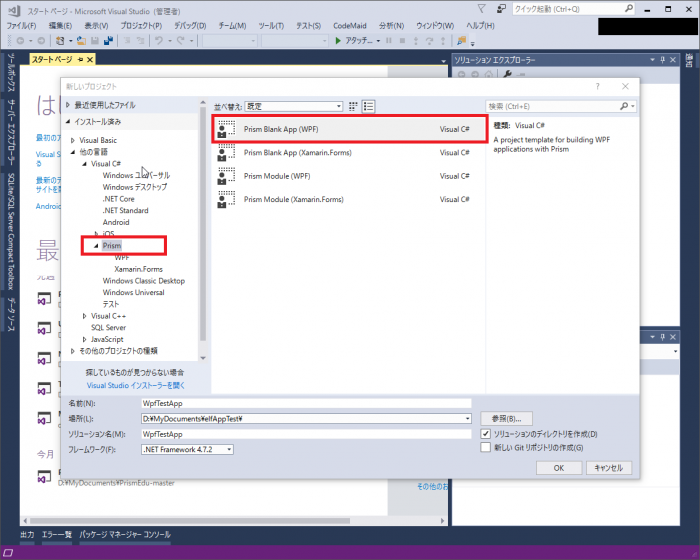The width and height of the screenshot is (700, 560).
Task: Switch template view to small icons
Action: 354,106
